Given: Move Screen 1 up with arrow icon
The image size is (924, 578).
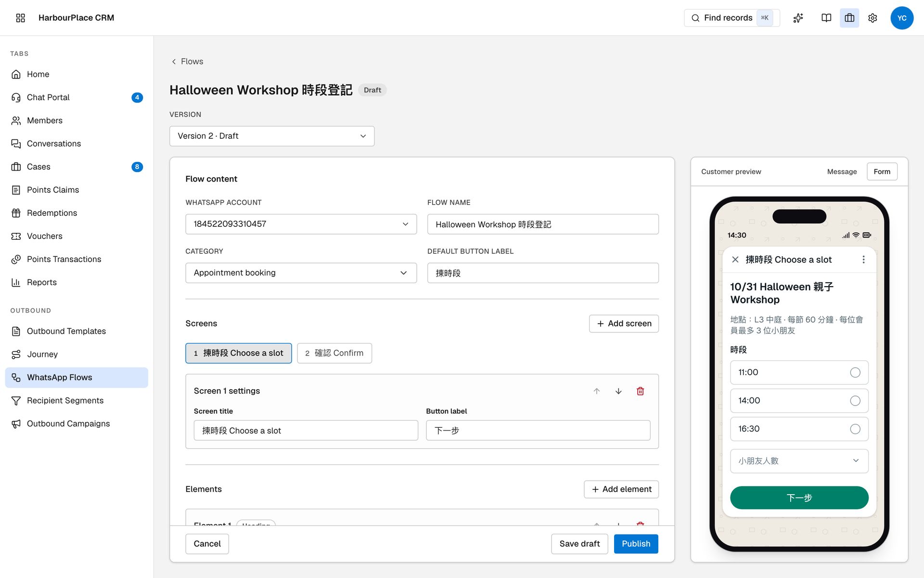Looking at the screenshot, I should click(x=597, y=391).
